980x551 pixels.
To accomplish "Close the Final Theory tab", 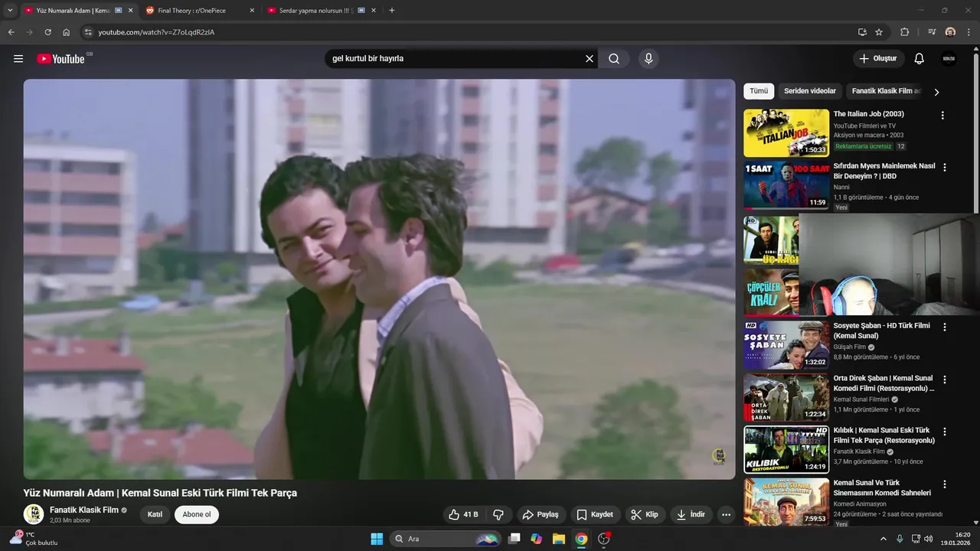I will coord(252,11).
